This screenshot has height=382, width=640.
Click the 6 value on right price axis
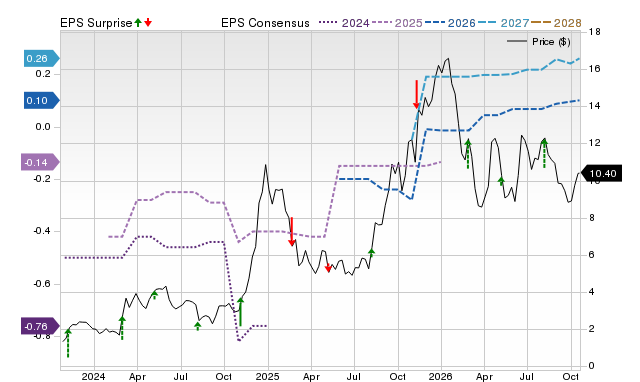click(592, 255)
